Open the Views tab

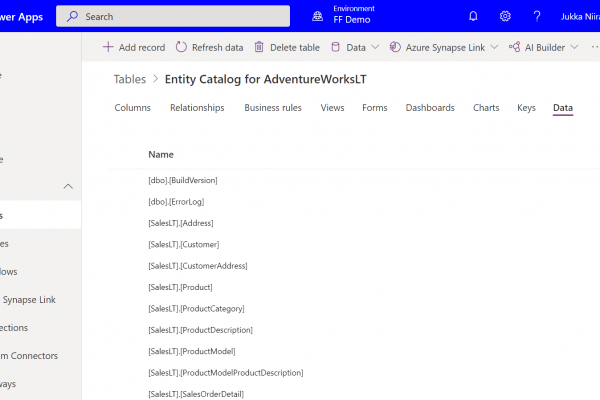click(x=332, y=108)
